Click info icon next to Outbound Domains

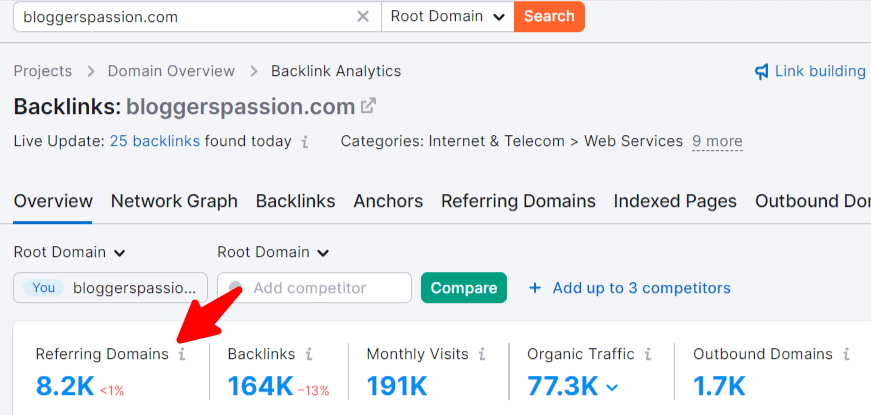(x=846, y=354)
